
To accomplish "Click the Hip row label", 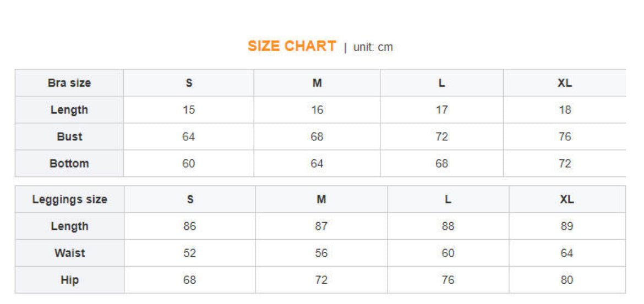I will tap(69, 280).
